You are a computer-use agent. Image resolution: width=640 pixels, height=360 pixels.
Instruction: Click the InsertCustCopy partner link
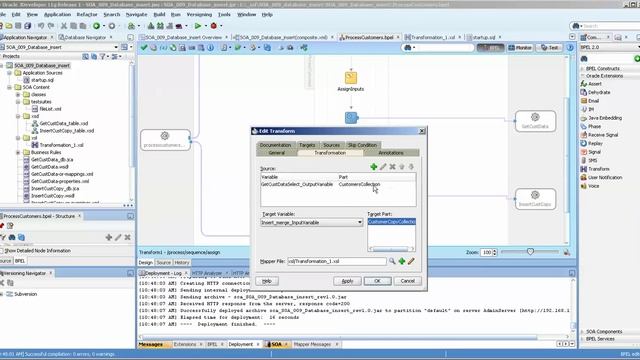[x=535, y=199]
